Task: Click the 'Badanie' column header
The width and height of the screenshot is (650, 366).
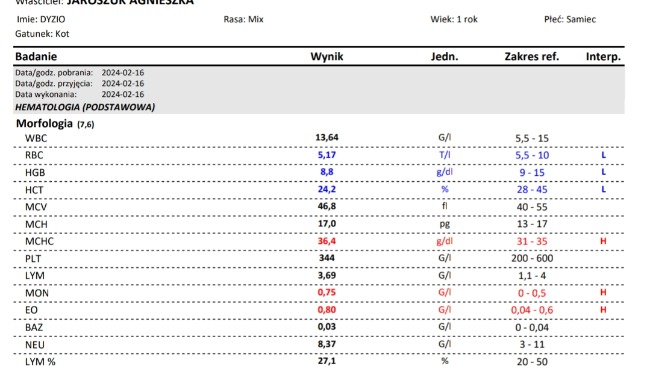Action: tap(36, 56)
